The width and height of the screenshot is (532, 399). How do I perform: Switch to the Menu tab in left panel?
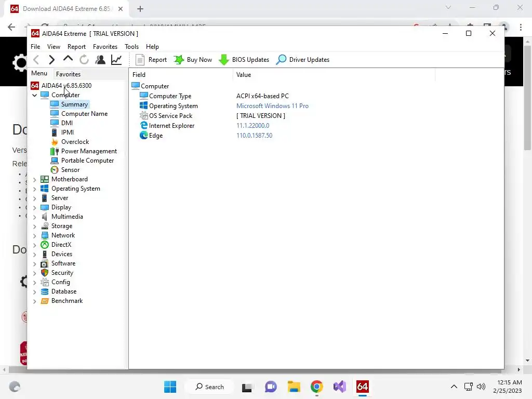39,73
